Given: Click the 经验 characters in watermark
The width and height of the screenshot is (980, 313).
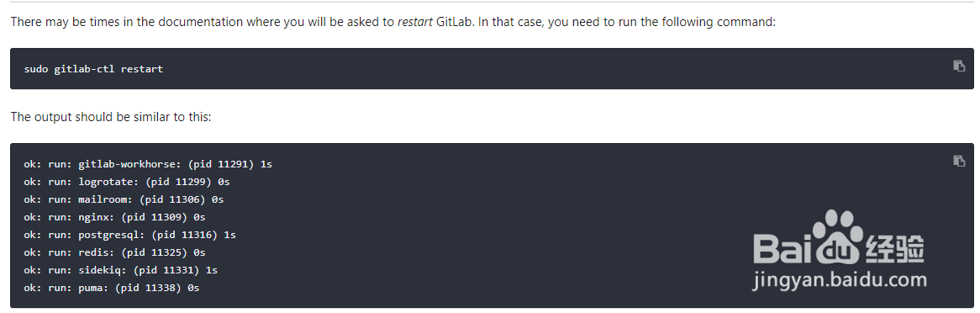Looking at the screenshot, I should tap(896, 249).
